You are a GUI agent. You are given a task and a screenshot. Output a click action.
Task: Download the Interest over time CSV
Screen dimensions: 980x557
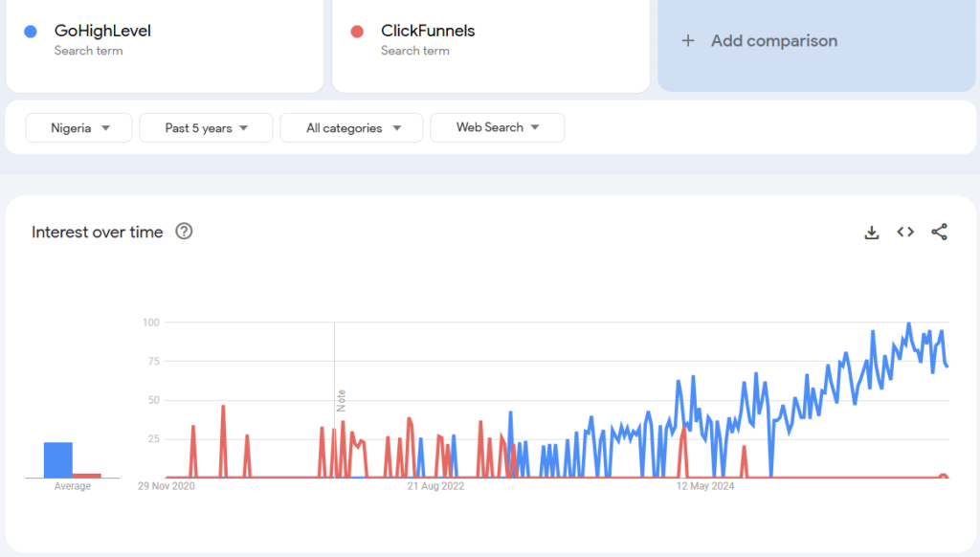[x=871, y=233]
